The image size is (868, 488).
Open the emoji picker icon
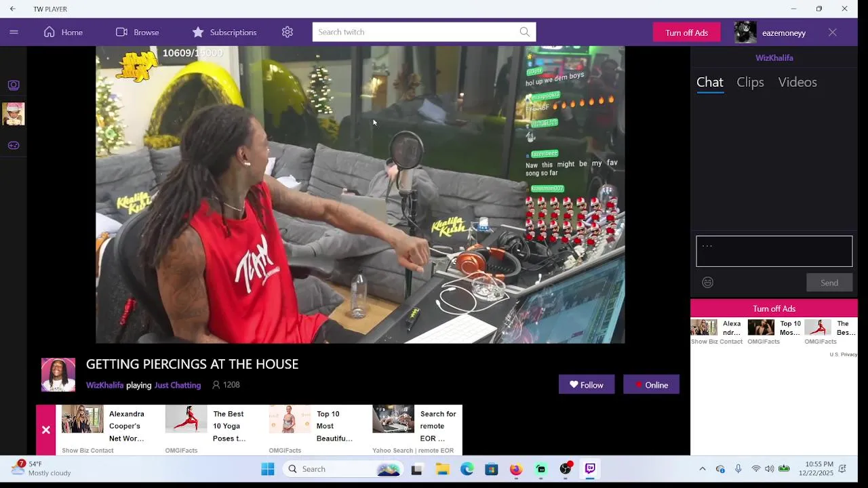(x=708, y=283)
